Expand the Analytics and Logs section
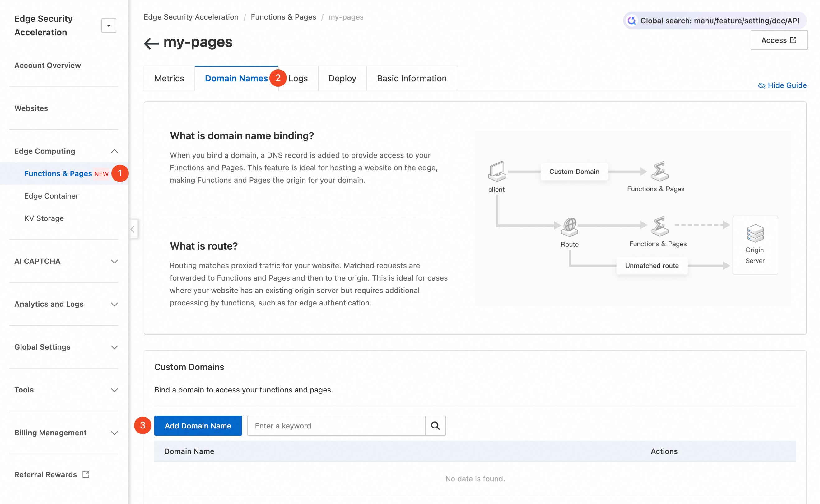 coord(114,304)
